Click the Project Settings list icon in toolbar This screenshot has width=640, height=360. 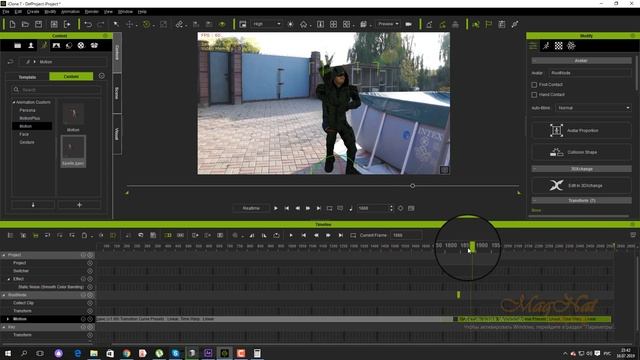(502, 24)
